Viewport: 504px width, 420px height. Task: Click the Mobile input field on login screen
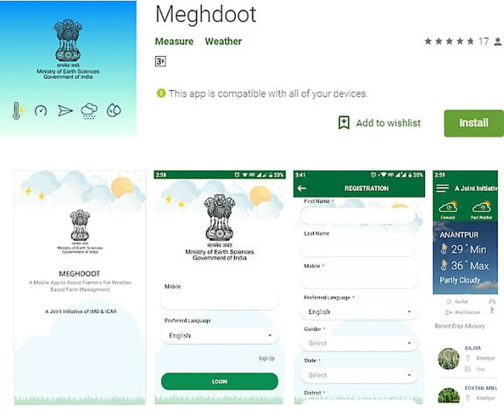tap(220, 302)
